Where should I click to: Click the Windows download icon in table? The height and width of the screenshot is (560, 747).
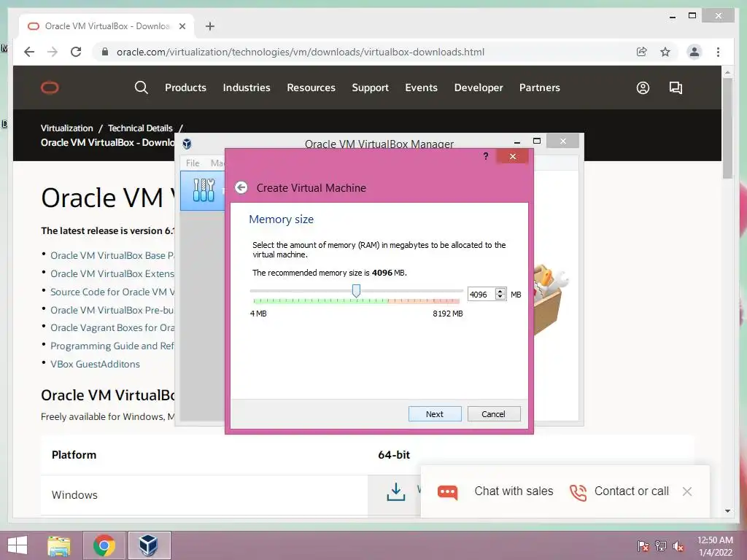(x=396, y=492)
